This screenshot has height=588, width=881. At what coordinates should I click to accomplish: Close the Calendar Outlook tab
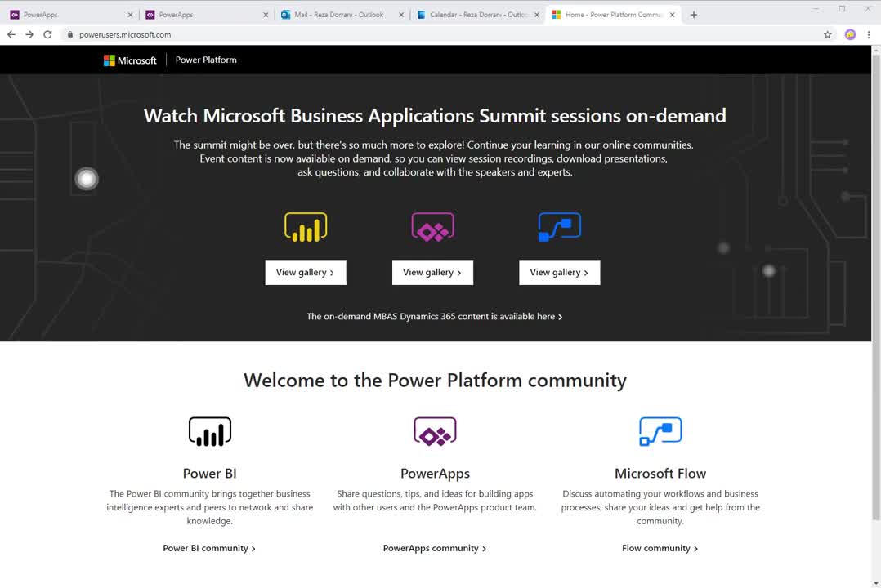coord(537,16)
